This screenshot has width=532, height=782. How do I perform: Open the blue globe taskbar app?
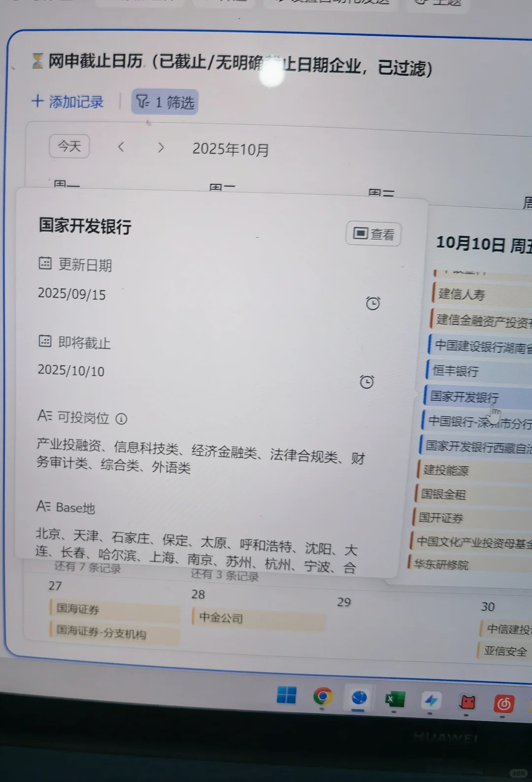[359, 698]
